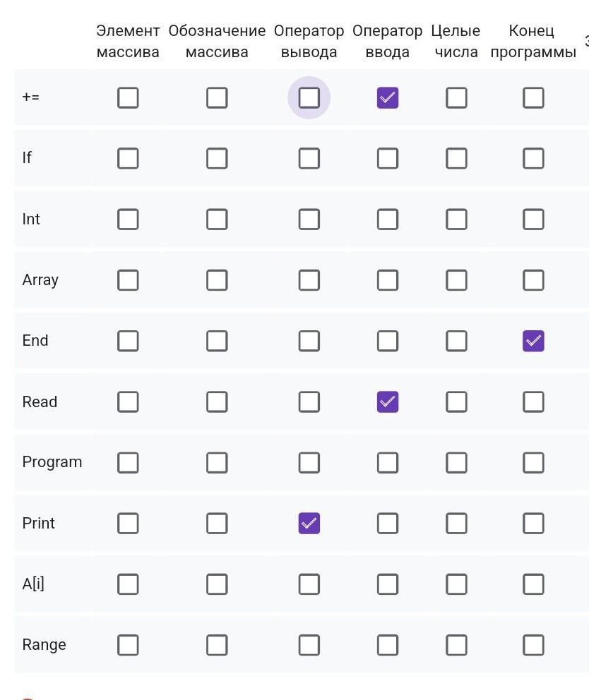
Task: Check Program row Конец программы checkbox
Action: click(533, 462)
